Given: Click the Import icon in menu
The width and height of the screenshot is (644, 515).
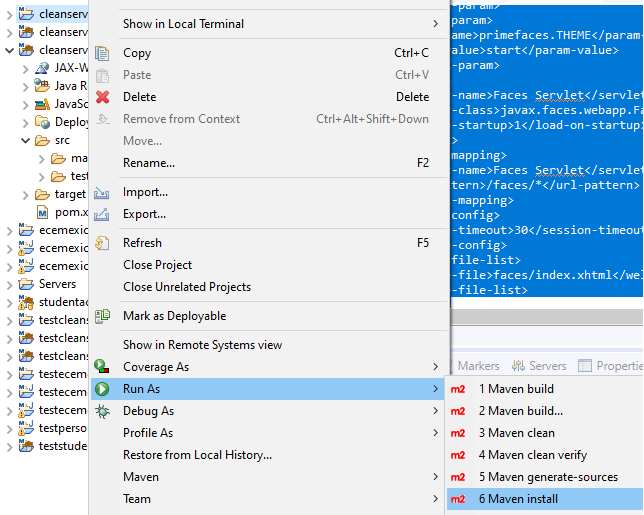Looking at the screenshot, I should 102,192.
